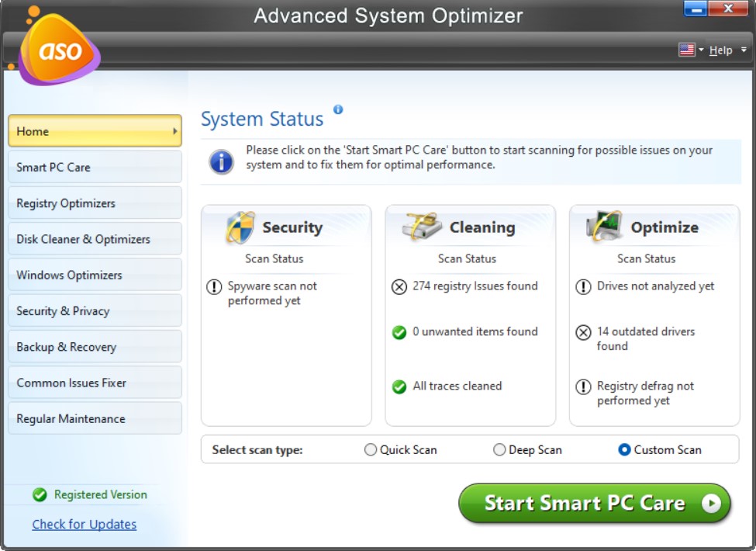Screen dimensions: 756x551
Task: Select the Quick Scan option
Action: click(x=371, y=449)
